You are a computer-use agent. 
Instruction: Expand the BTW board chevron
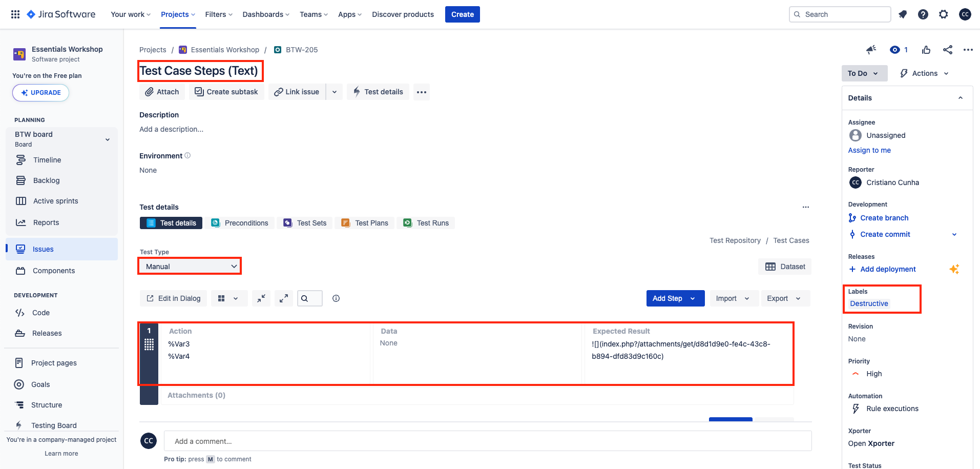coord(108,139)
